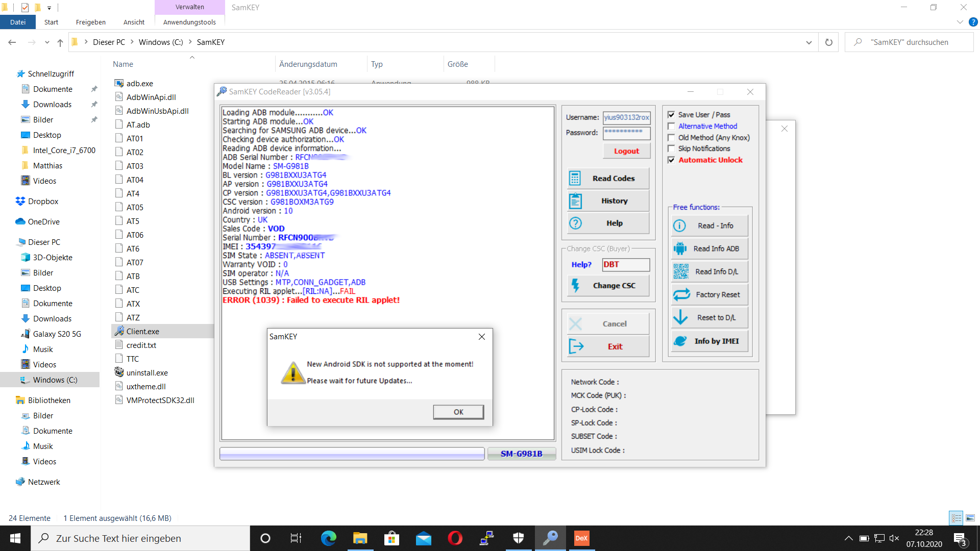Click the search box for SamKEY folder
The image size is (980, 551).
click(910, 42)
